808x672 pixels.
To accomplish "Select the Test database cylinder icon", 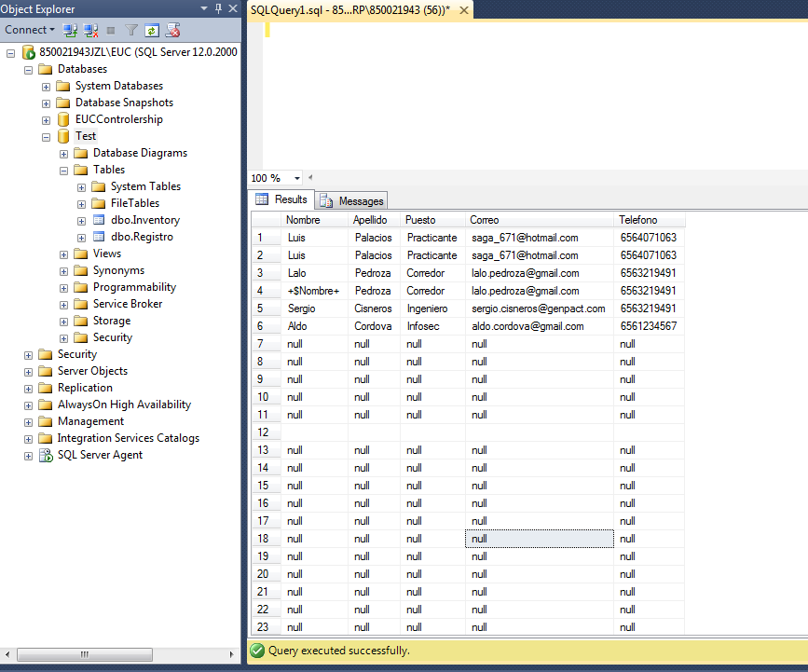I will (x=63, y=136).
